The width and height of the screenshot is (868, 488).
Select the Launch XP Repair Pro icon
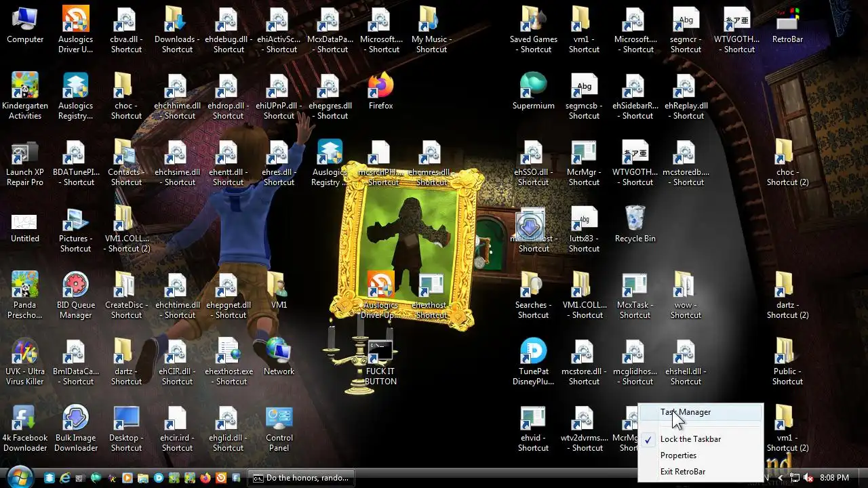point(25,163)
